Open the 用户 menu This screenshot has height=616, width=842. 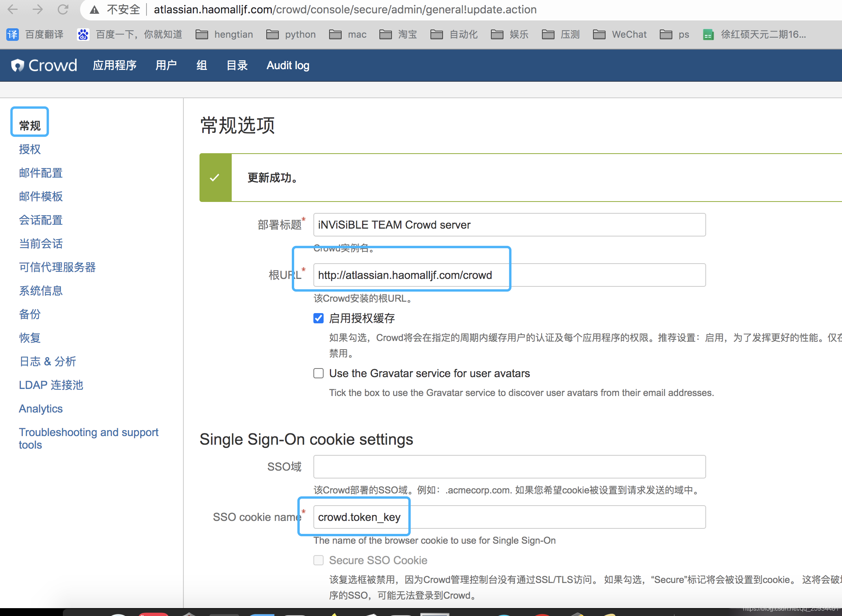pos(166,65)
